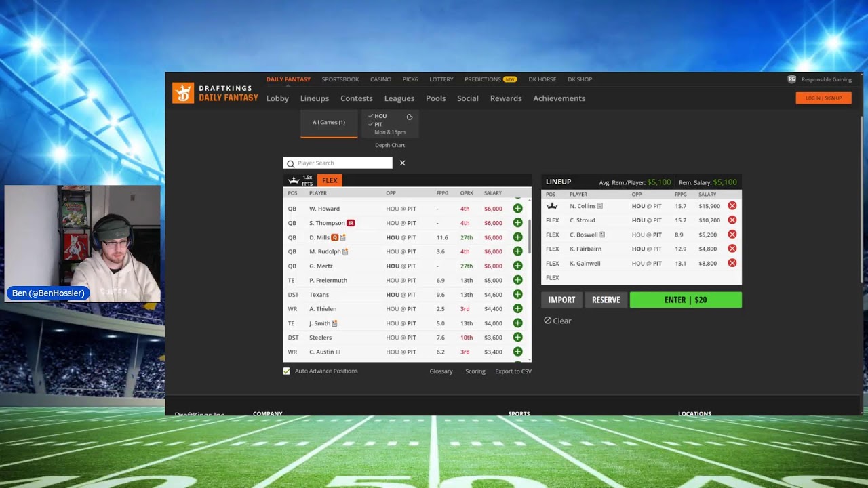
Task: Click the D. Mills Q status badge
Action: [x=335, y=237]
